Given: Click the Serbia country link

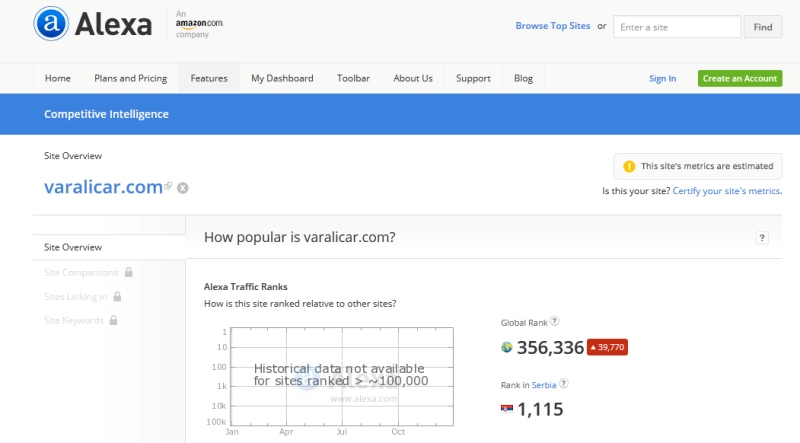Looking at the screenshot, I should [544, 385].
